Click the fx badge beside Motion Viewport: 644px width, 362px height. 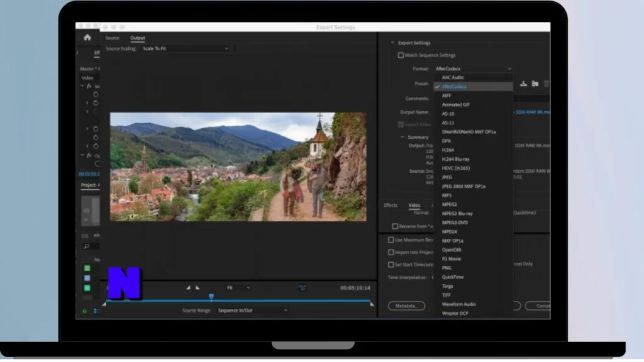click(89, 86)
